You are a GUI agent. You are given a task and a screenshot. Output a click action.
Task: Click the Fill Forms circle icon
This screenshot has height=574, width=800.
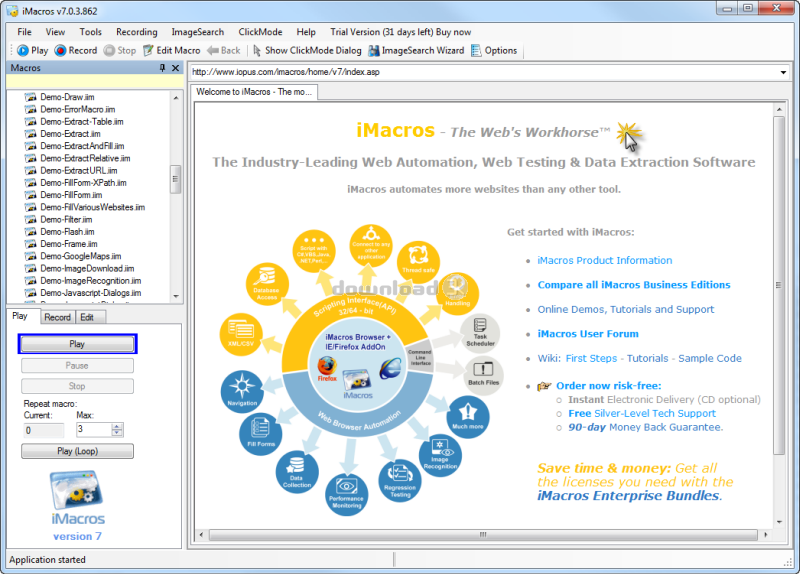pyautogui.click(x=261, y=434)
